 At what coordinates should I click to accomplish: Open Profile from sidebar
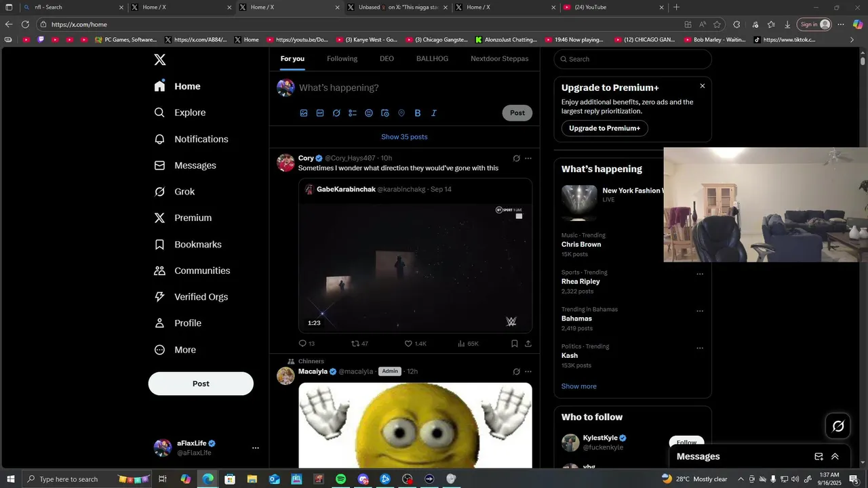178,323
